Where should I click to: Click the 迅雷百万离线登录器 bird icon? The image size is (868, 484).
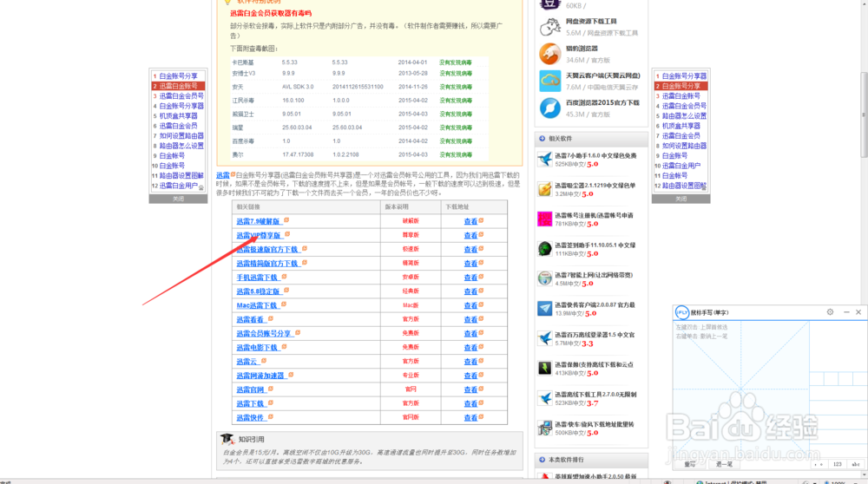pos(545,338)
